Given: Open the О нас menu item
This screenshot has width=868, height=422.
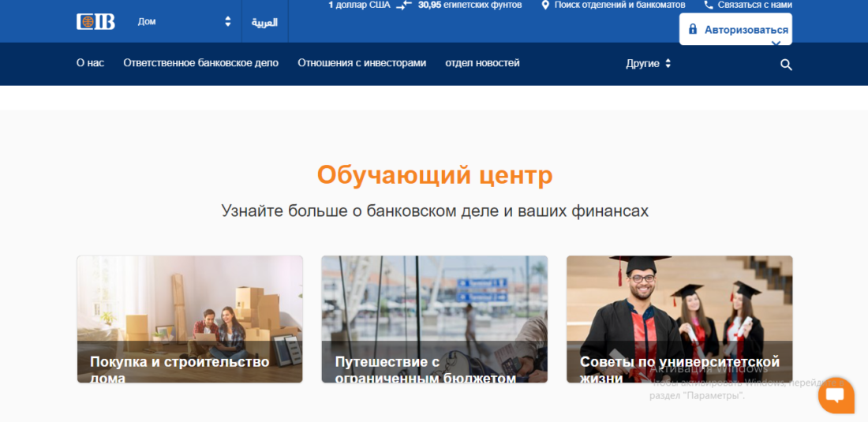Looking at the screenshot, I should pos(90,63).
